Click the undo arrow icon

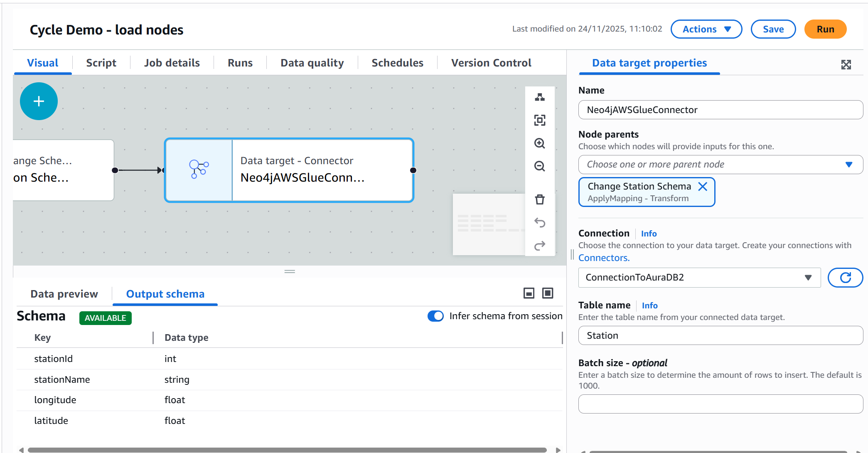click(540, 223)
